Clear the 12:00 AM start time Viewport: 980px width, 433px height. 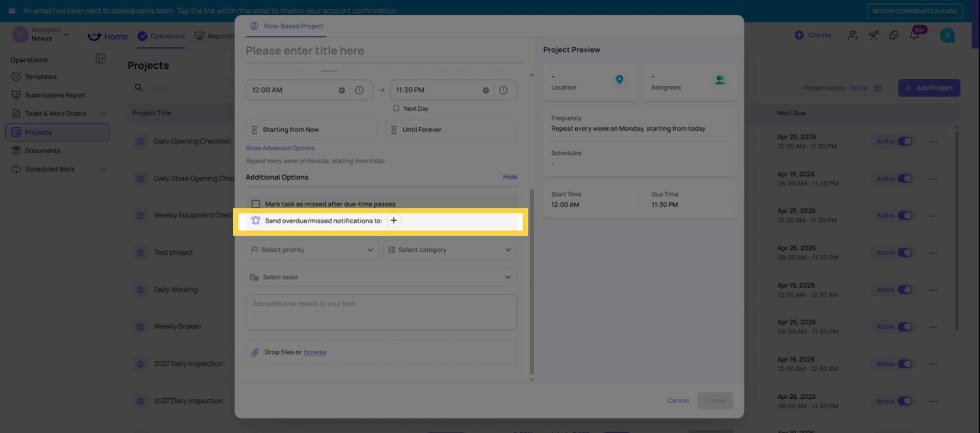[x=341, y=90]
